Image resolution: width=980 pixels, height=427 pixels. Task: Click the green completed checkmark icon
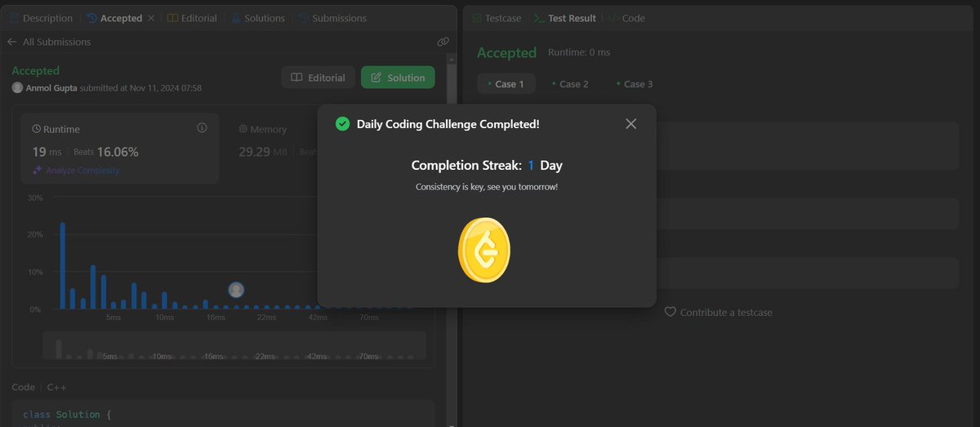(x=343, y=124)
